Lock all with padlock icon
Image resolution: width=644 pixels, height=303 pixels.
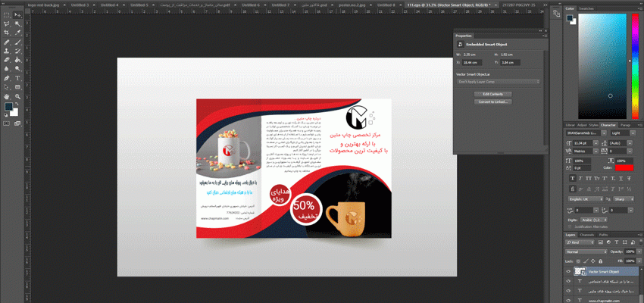click(601, 261)
